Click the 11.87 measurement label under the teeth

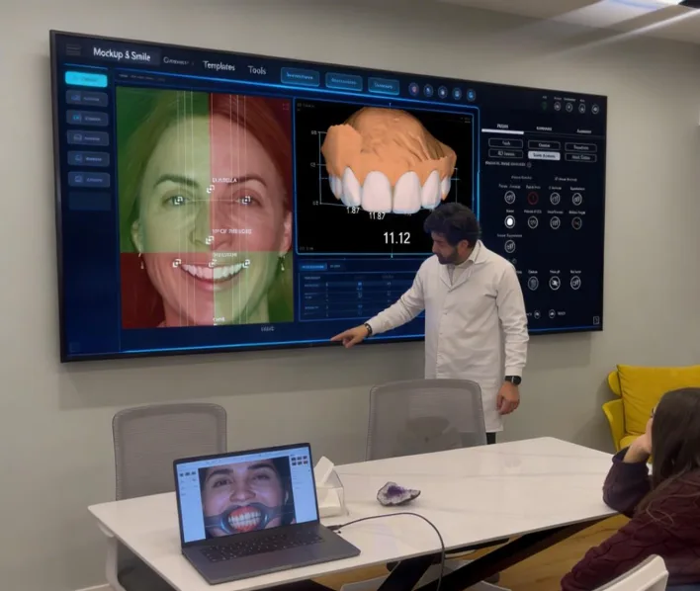(x=377, y=215)
